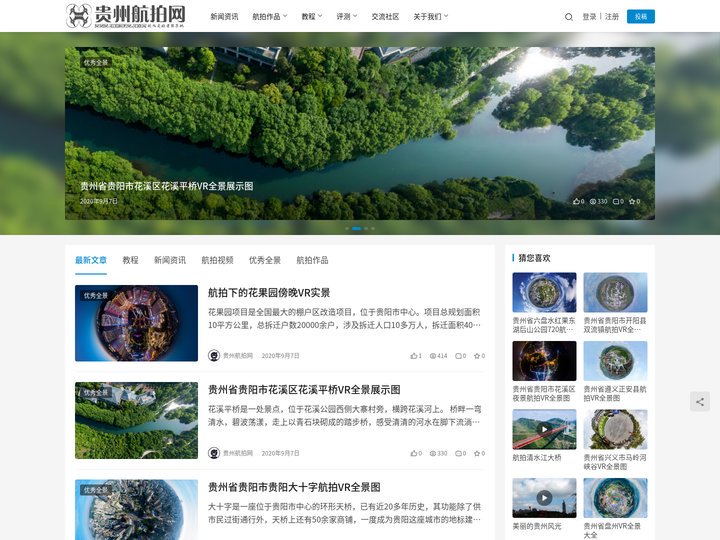Open article 贵州省贵阳市贵阳大十字航拍VR全景图

pyautogui.click(x=294, y=487)
